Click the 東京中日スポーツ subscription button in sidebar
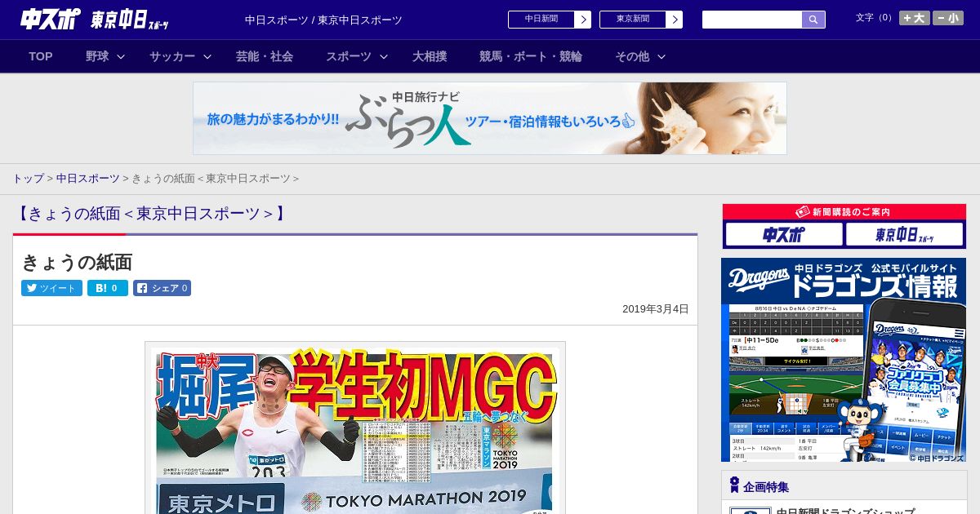The width and height of the screenshot is (980, 514). pos(904,235)
